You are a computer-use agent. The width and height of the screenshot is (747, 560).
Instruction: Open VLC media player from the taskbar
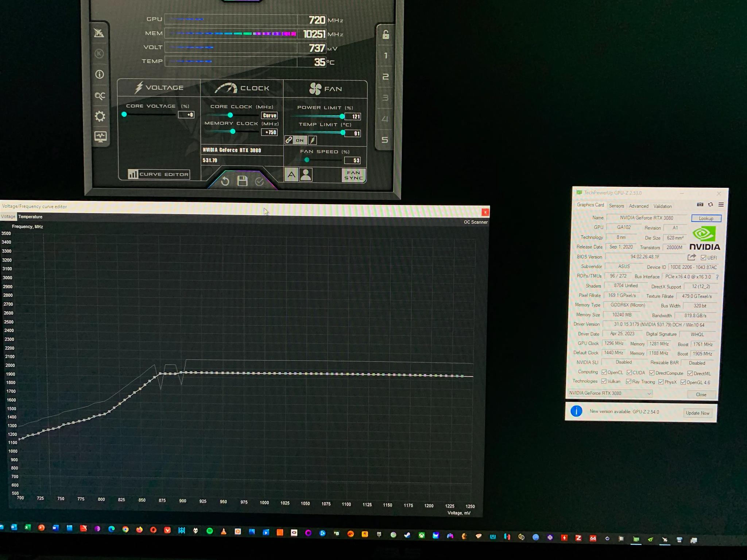tap(224, 531)
